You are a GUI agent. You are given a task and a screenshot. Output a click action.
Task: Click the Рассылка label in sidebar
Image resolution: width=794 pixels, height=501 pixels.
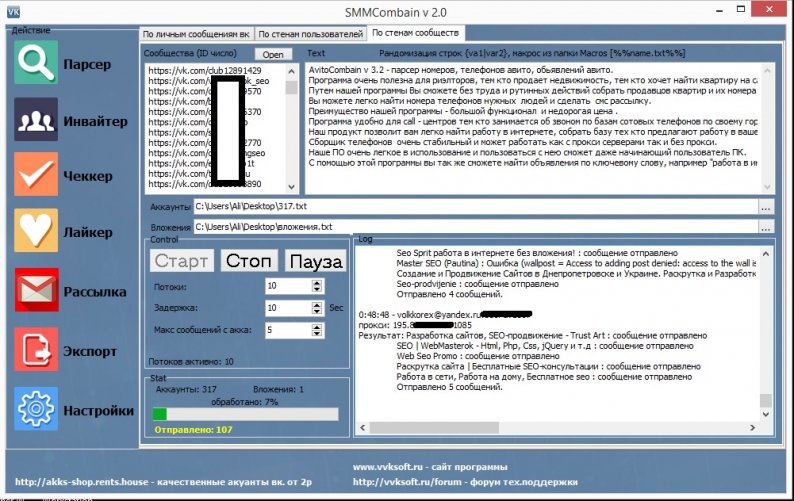coord(95,292)
